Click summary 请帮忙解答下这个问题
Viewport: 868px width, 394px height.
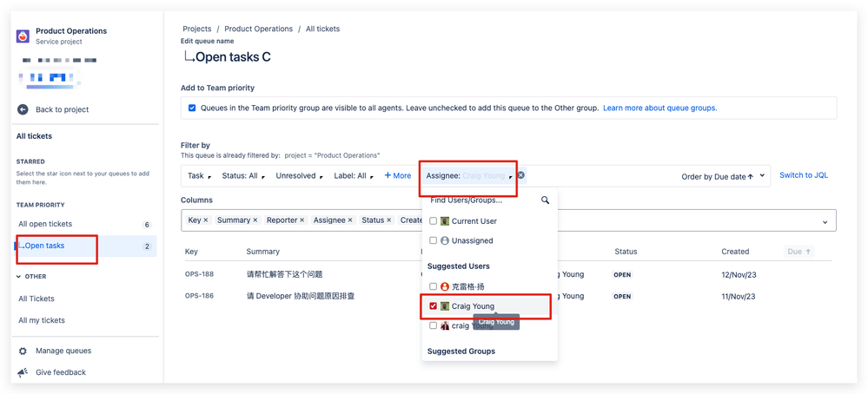[x=284, y=274]
